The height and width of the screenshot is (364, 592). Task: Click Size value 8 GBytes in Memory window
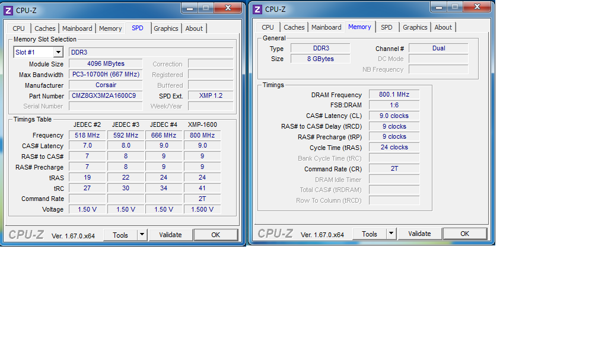tap(320, 59)
